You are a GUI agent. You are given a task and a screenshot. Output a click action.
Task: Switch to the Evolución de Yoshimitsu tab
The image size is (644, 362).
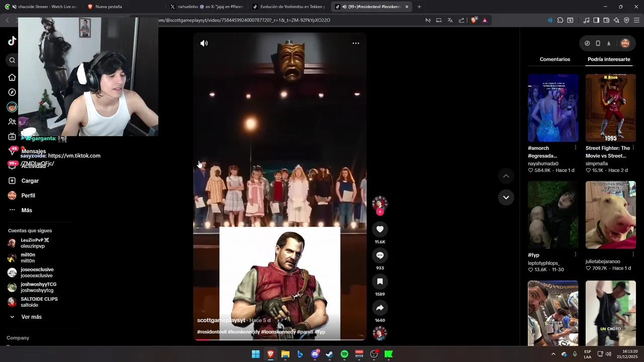[289, 7]
